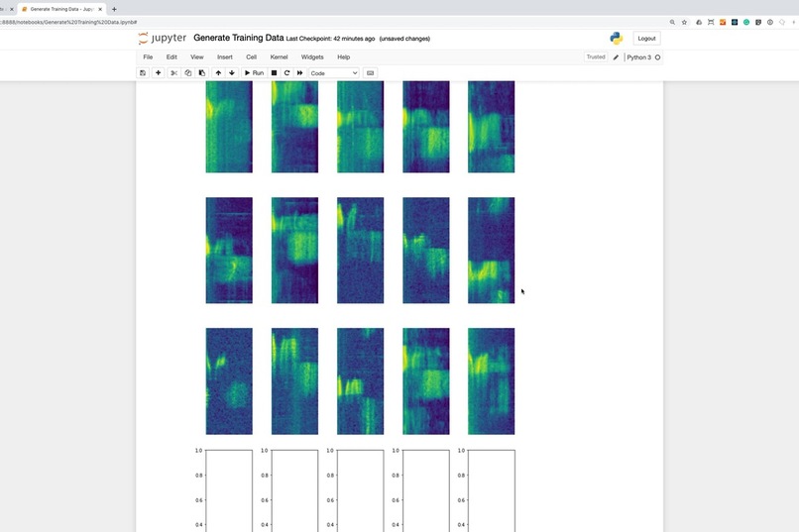Open the Cell menu
Screen dimensions: 799x532
click(x=251, y=57)
